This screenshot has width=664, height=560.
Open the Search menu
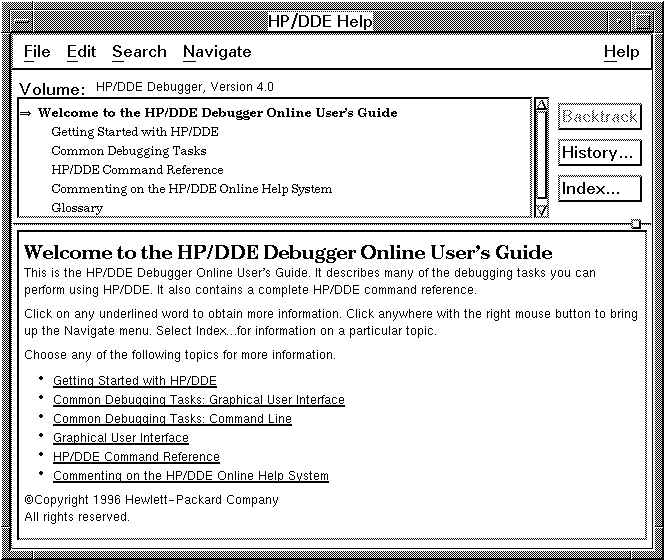(x=139, y=52)
